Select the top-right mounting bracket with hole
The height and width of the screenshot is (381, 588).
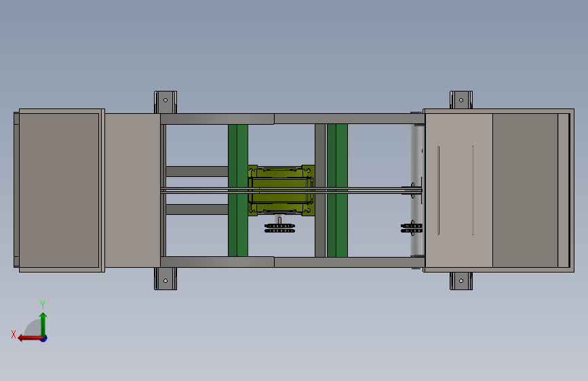tap(461, 100)
